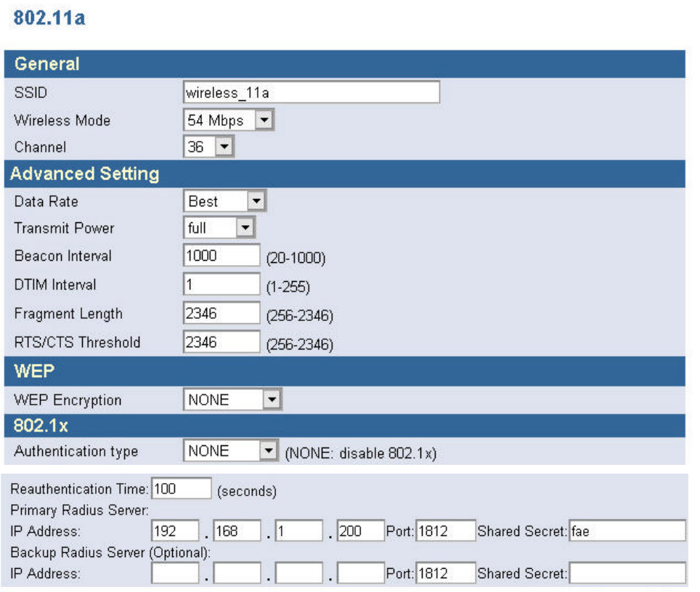The width and height of the screenshot is (700, 592).
Task: Click the Primary Radius Server label
Action: tap(79, 510)
